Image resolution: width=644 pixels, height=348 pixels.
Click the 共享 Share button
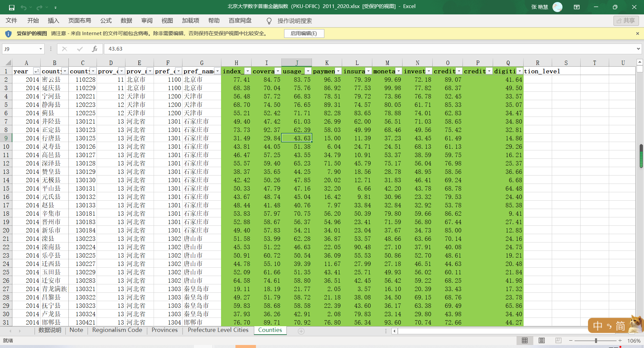pyautogui.click(x=626, y=21)
